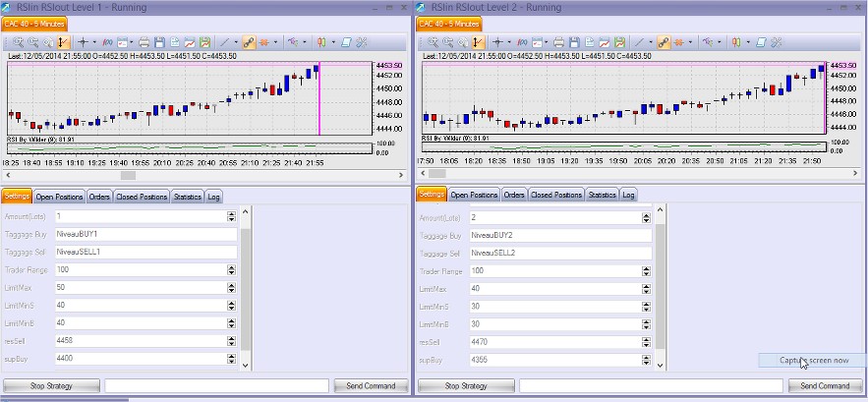Toggle the chain link button in Level 1 toolbar

[x=249, y=42]
